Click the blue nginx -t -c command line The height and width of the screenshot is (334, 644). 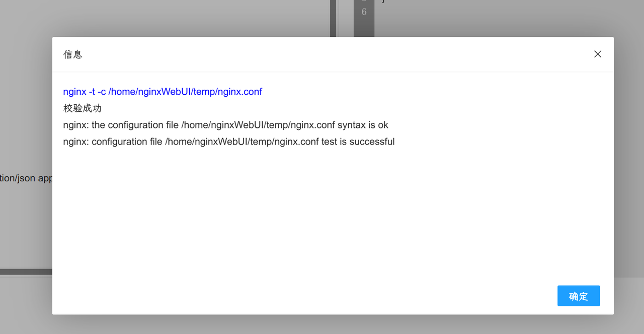click(163, 92)
